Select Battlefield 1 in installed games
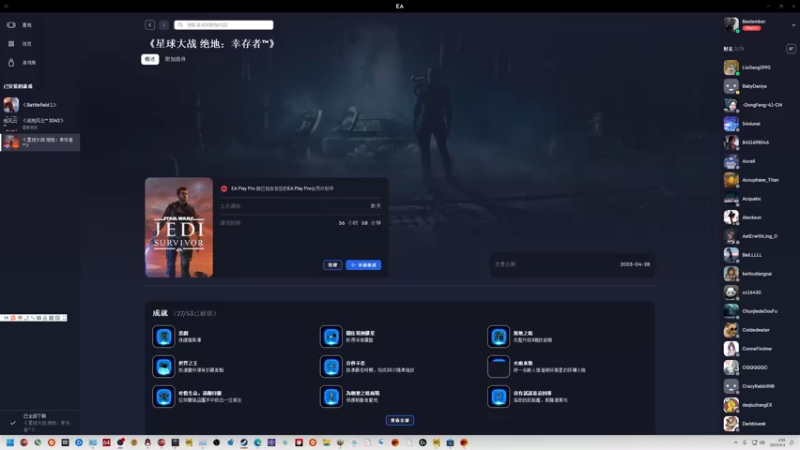 coord(40,105)
